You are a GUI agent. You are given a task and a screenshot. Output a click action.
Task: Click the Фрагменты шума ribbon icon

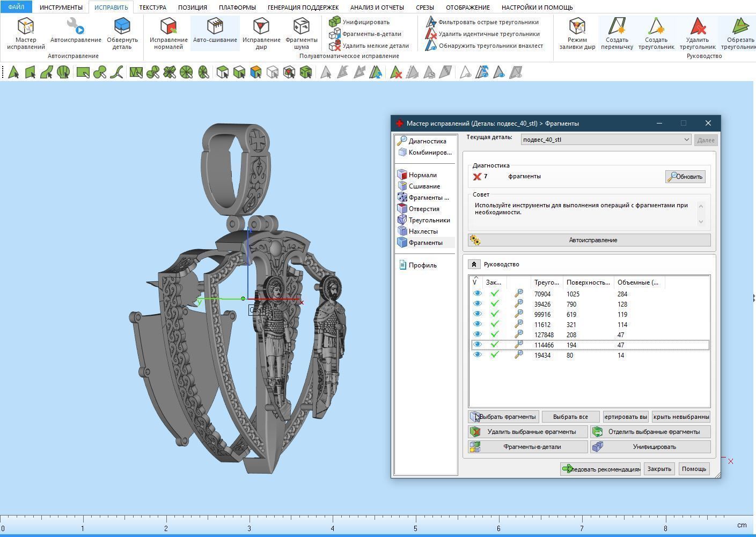coord(302,33)
